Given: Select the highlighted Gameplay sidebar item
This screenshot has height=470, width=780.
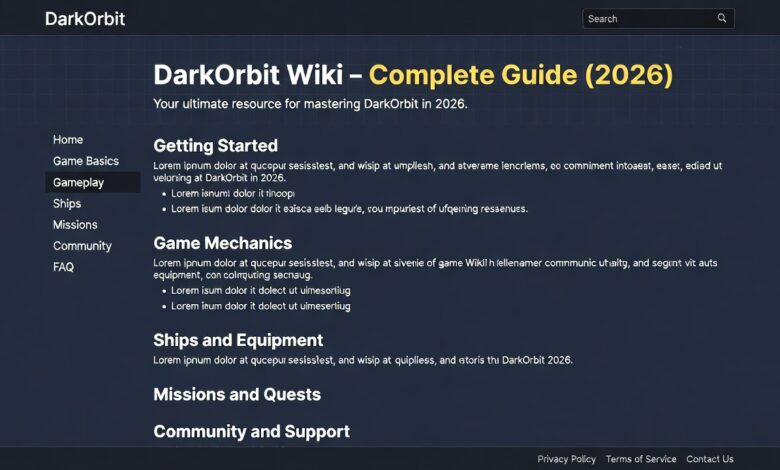Looking at the screenshot, I should 79,182.
